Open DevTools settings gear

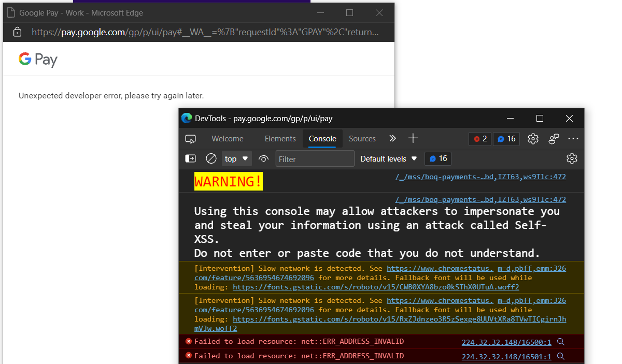pos(533,138)
